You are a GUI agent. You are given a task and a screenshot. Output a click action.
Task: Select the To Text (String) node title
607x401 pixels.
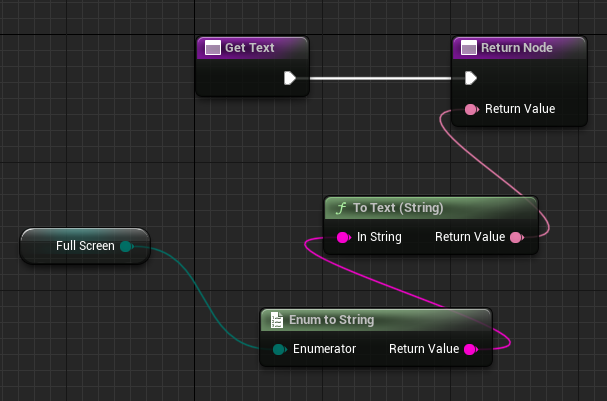click(x=398, y=208)
